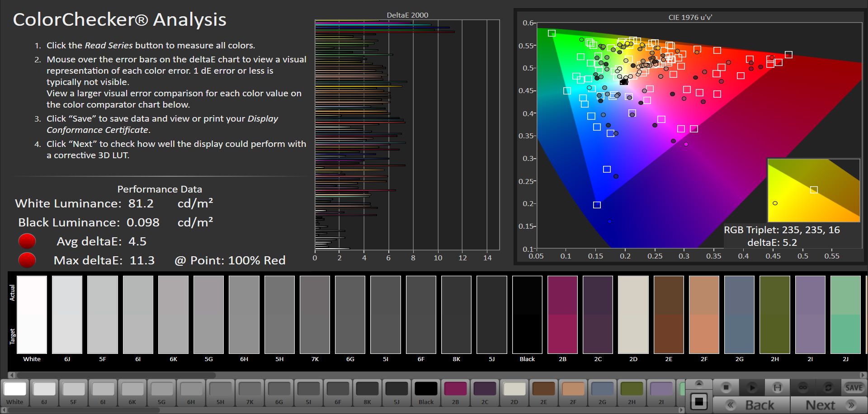The width and height of the screenshot is (868, 414).
Task: Select the 2E brown swatch in bottom strip
Action: (x=544, y=393)
